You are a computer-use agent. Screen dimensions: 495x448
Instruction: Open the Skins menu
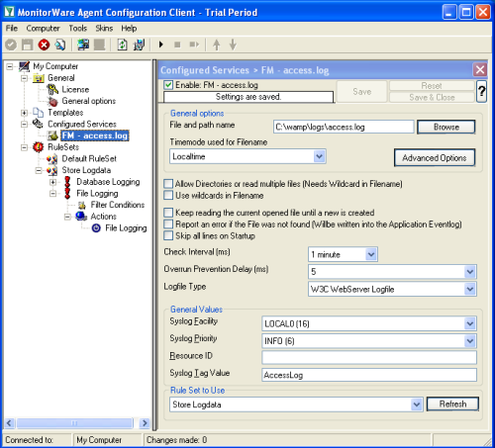pyautogui.click(x=104, y=29)
